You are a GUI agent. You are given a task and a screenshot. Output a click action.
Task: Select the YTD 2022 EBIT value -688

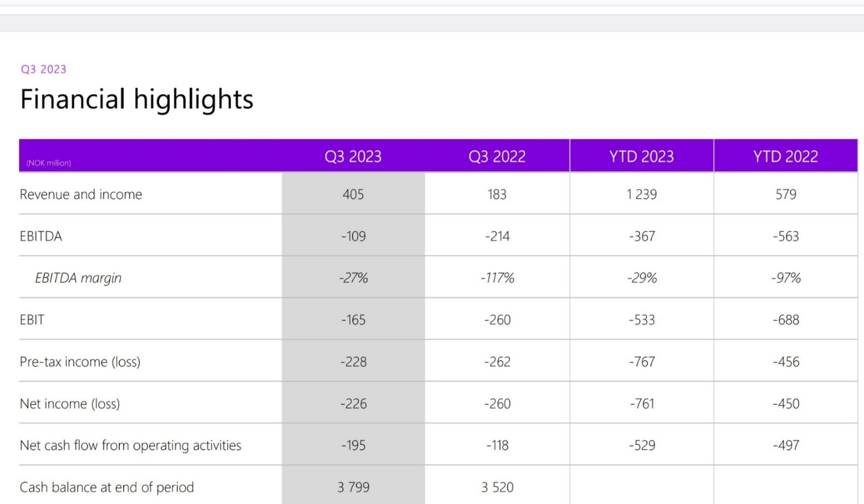click(786, 320)
